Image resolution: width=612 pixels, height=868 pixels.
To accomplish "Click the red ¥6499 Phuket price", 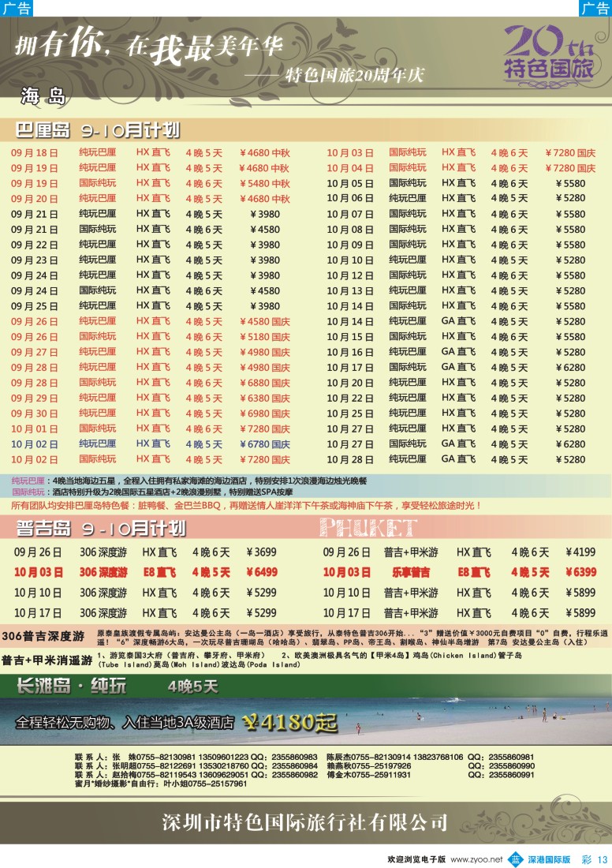I will click(262, 572).
